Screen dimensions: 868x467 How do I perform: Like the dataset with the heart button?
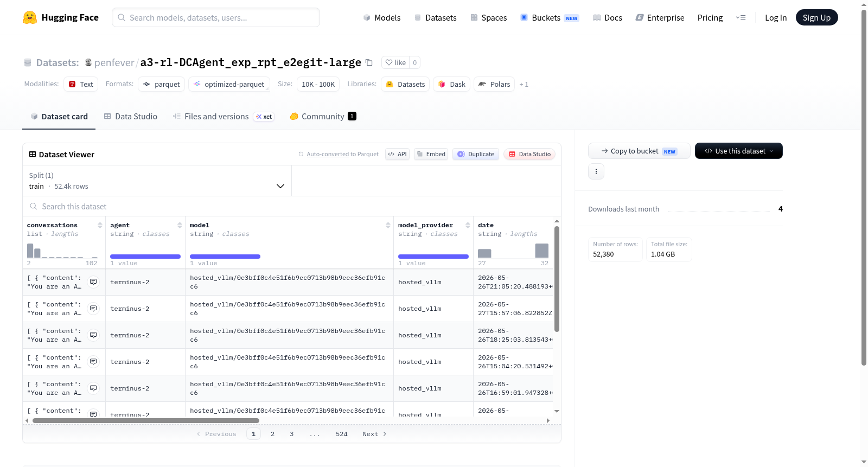tap(395, 62)
